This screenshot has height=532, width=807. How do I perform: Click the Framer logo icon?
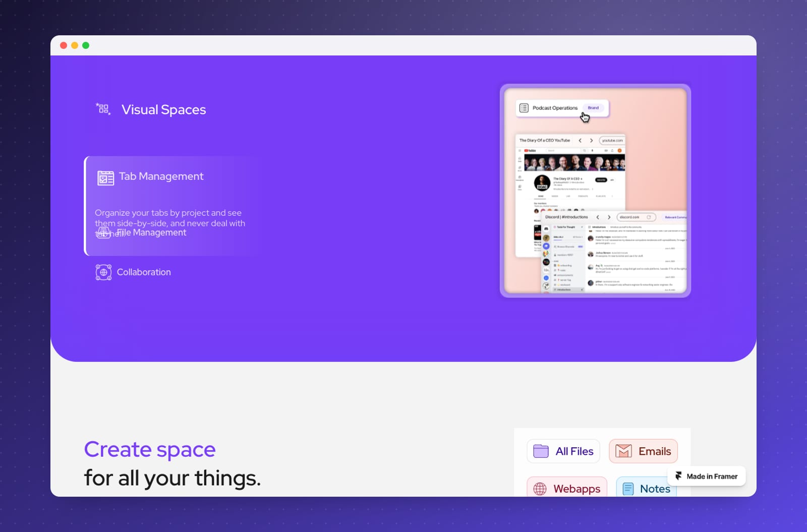tap(678, 476)
